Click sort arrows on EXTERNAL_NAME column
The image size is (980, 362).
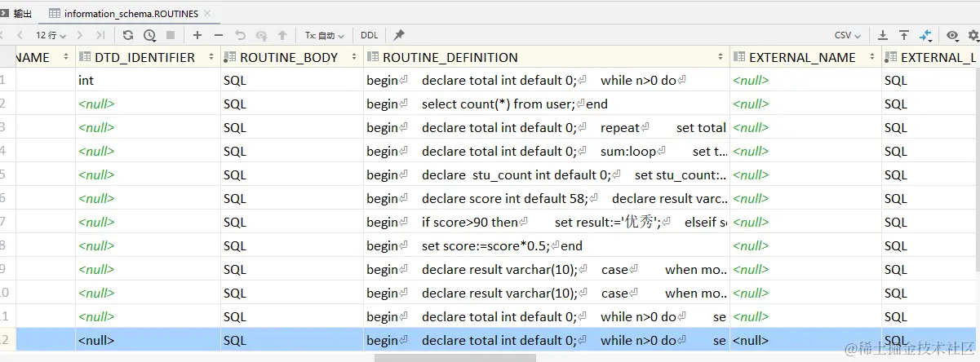tap(872, 57)
